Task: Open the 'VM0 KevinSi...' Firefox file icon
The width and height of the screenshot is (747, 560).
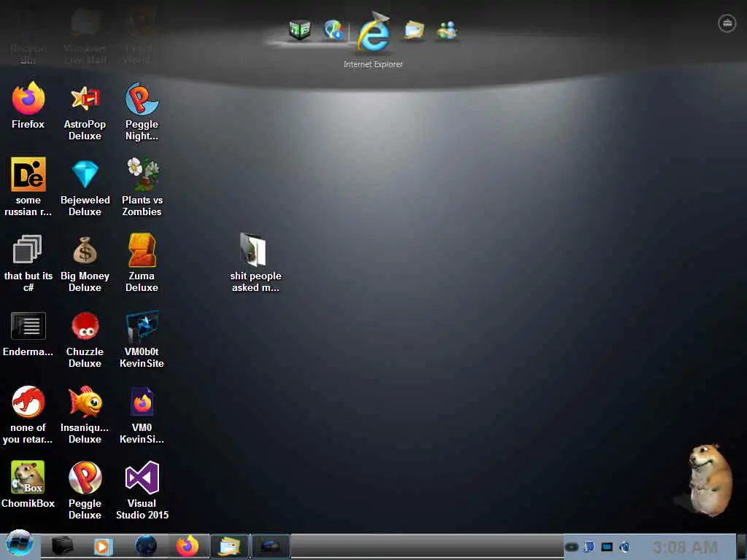Action: [142, 415]
